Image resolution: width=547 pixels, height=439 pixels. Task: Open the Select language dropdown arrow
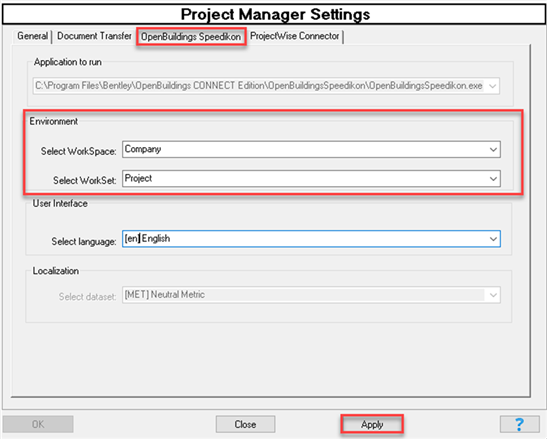(493, 239)
